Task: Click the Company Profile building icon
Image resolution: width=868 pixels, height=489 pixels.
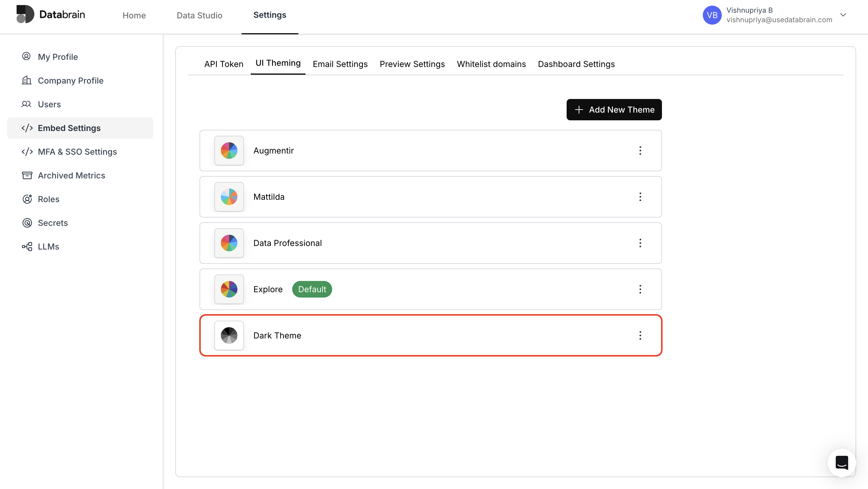Action: pyautogui.click(x=27, y=80)
